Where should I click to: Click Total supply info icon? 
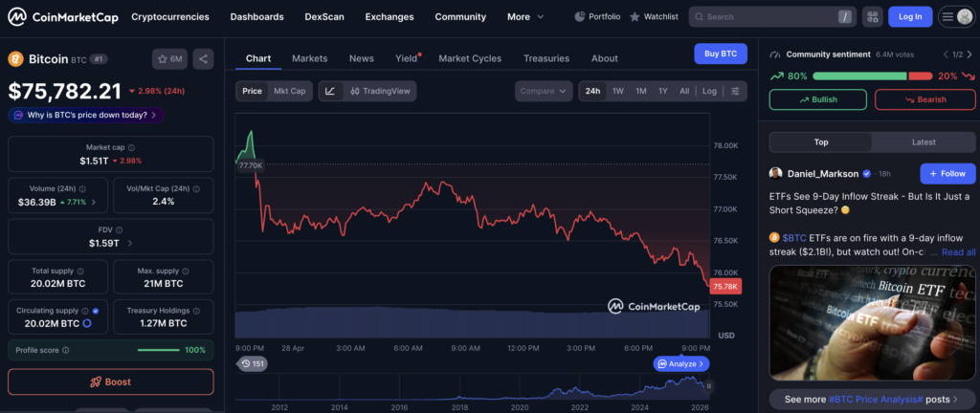point(80,272)
